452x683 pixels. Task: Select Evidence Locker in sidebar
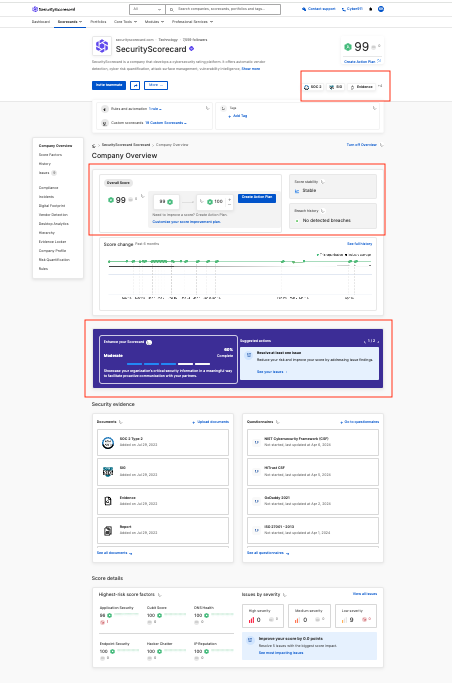coord(52,242)
